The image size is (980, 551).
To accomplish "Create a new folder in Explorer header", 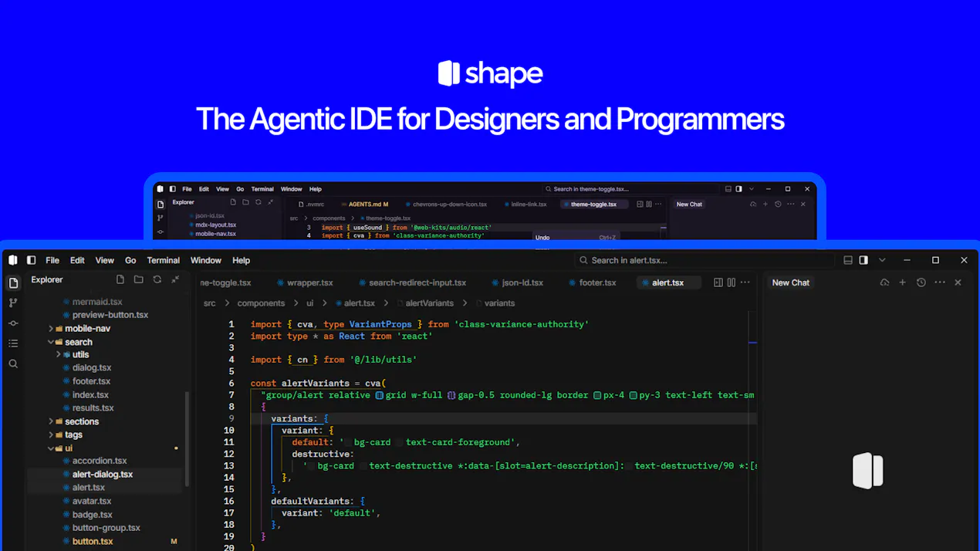I will 139,279.
